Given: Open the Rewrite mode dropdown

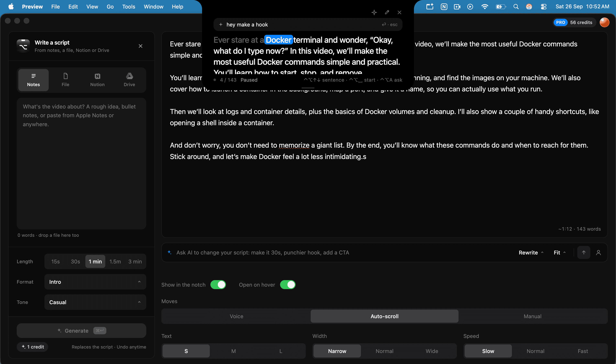Looking at the screenshot, I should 531,253.
